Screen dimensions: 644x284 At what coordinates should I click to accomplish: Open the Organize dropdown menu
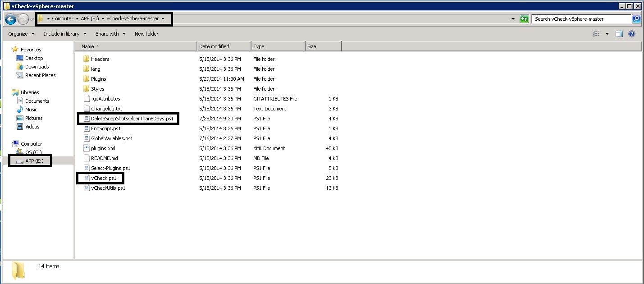point(21,34)
